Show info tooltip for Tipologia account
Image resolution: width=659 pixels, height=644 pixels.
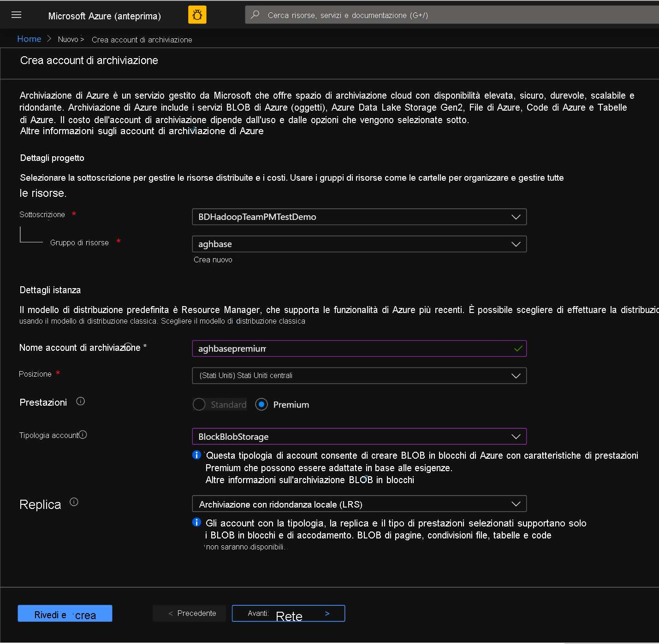tap(83, 435)
